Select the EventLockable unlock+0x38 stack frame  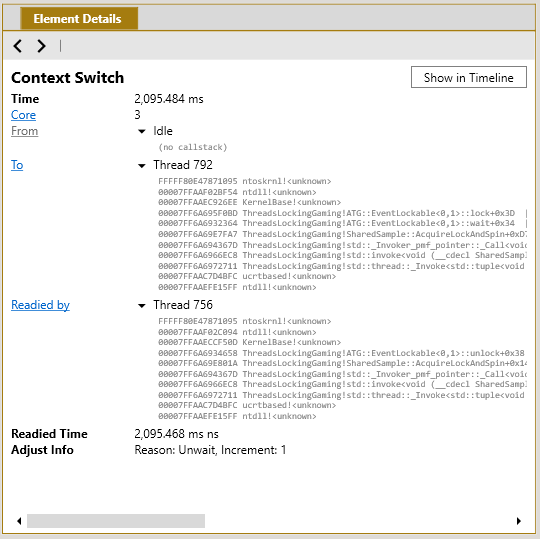click(342, 353)
